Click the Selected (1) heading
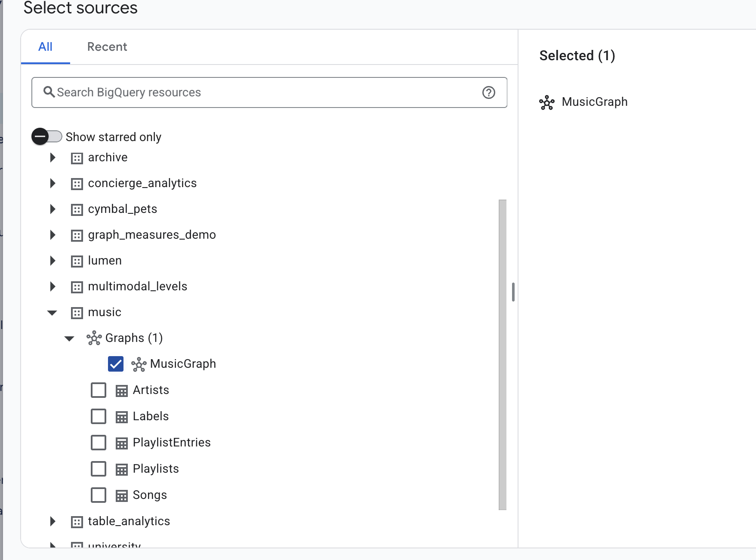The height and width of the screenshot is (560, 756). (x=577, y=55)
